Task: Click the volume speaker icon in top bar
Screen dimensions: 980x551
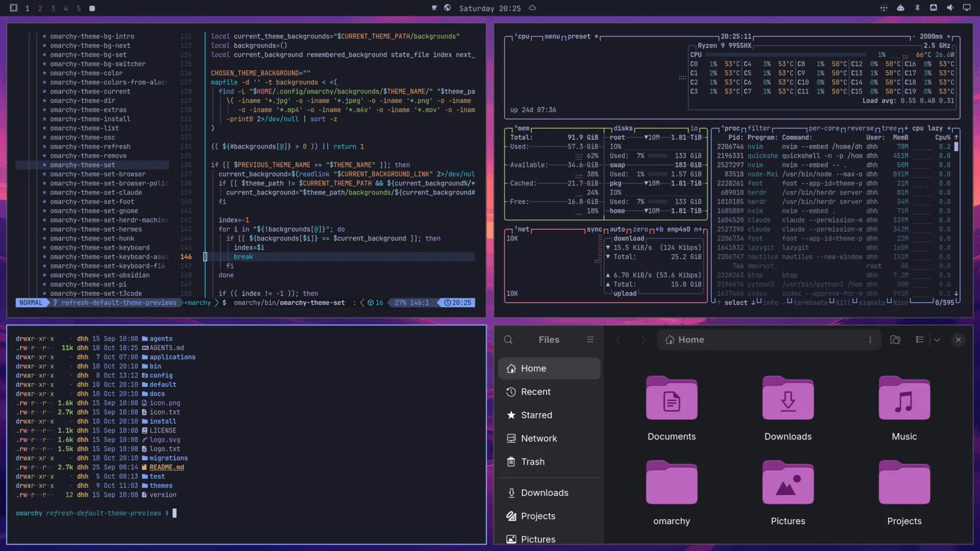Action: pos(950,8)
